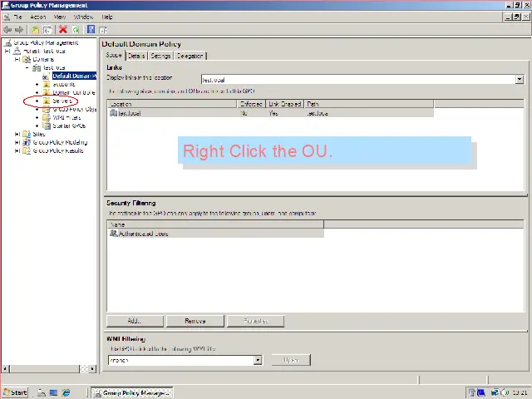Open the Display links location dropdown
532x399 pixels.
tap(520, 80)
